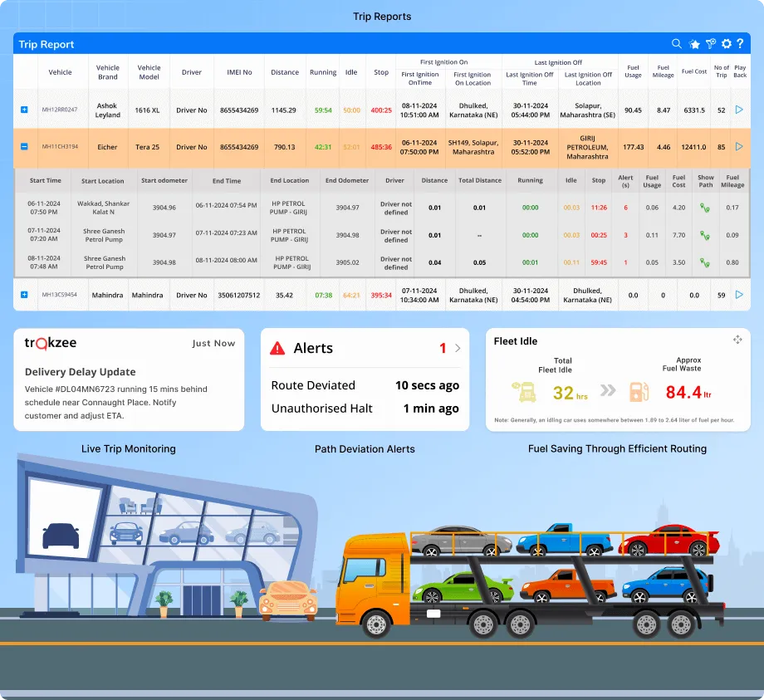This screenshot has width=764, height=700.
Task: Play back trips for Eicher vehicle MH11CH3194
Action: 739,147
